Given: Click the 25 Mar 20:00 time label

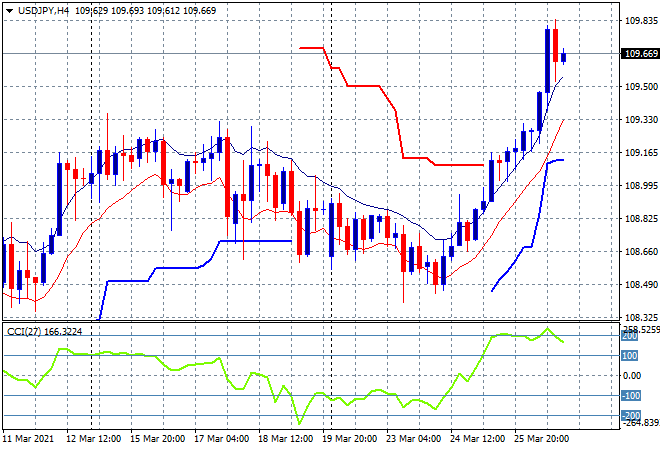Looking at the screenshot, I should [541, 439].
